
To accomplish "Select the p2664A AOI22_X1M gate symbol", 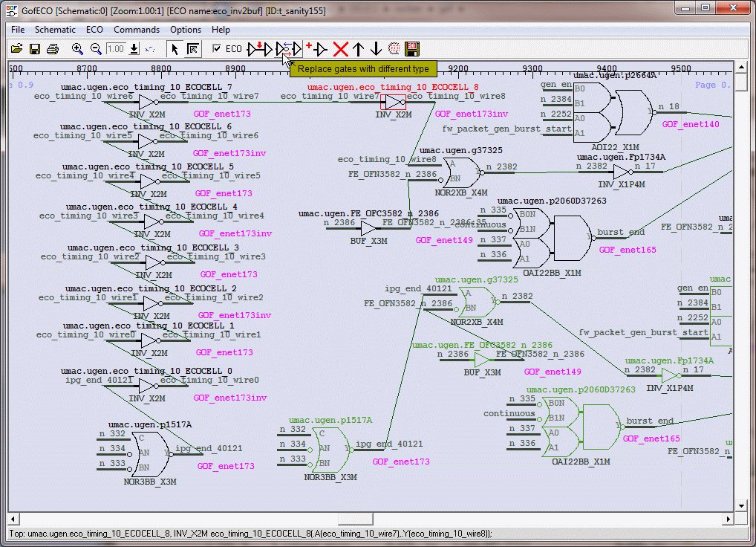I will coord(613,112).
